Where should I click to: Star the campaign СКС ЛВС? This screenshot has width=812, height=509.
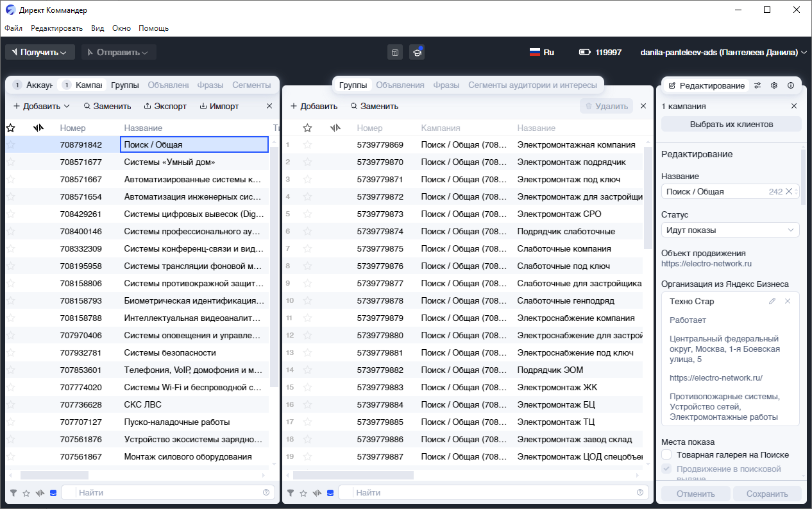10,405
